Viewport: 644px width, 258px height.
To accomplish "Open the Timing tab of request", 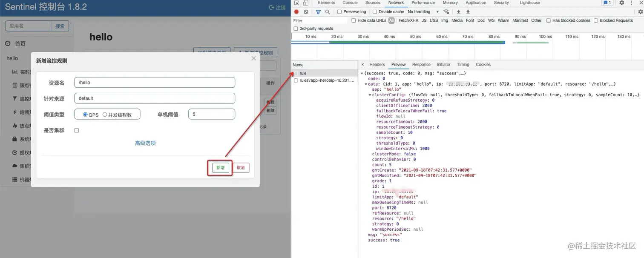I will coord(463,65).
